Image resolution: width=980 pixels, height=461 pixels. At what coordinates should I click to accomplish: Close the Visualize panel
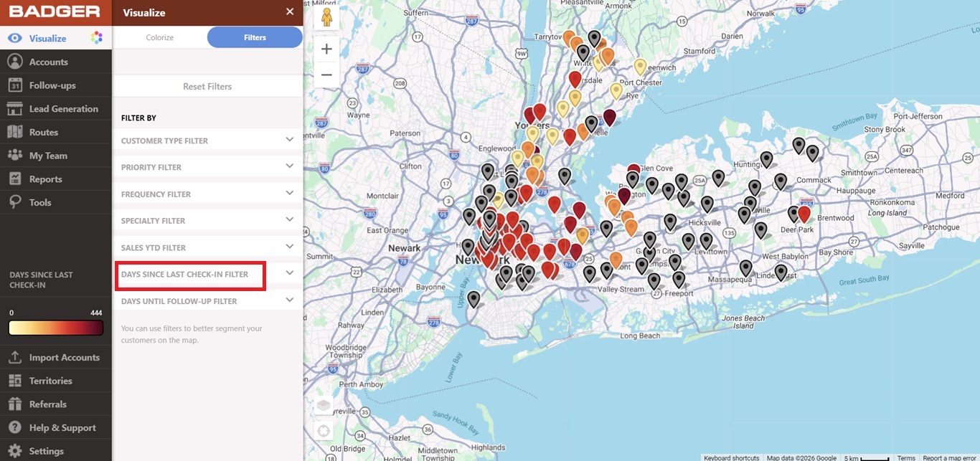(x=290, y=11)
